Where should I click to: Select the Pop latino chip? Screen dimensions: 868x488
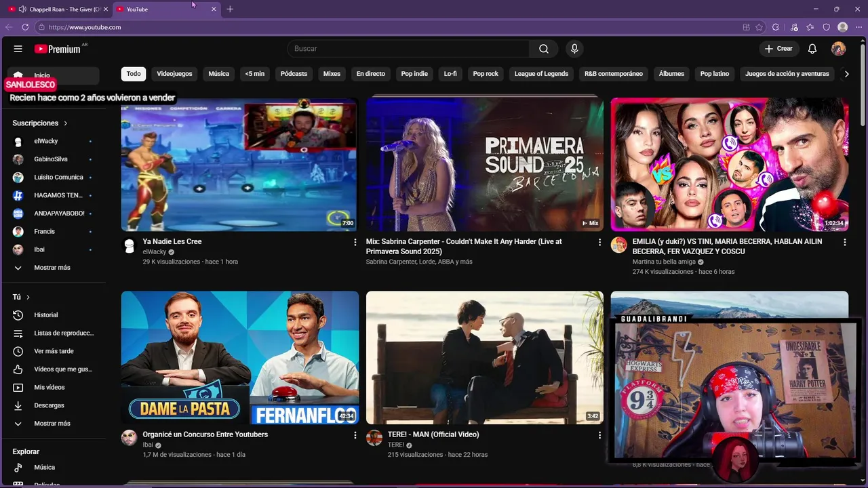tap(715, 74)
